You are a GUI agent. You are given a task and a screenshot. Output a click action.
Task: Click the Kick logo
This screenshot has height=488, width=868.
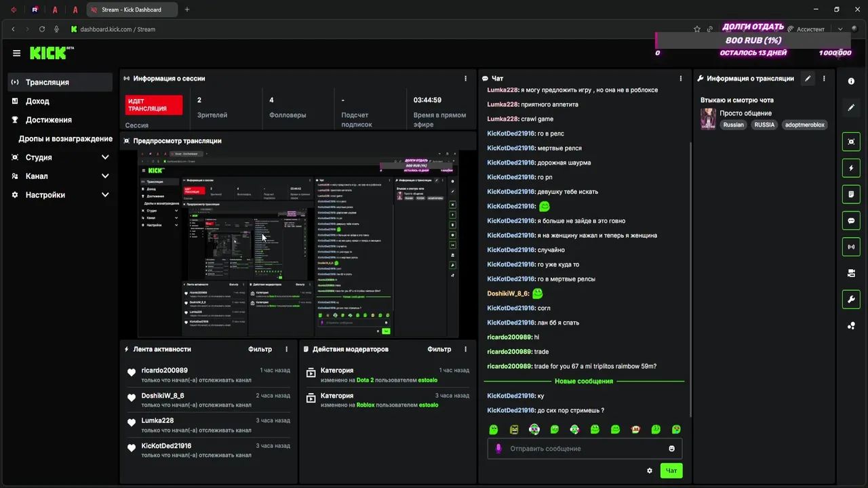(51, 53)
